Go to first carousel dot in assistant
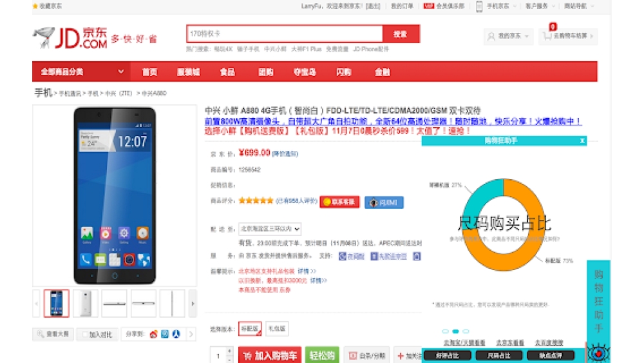The image size is (644, 363). tap(445, 331)
